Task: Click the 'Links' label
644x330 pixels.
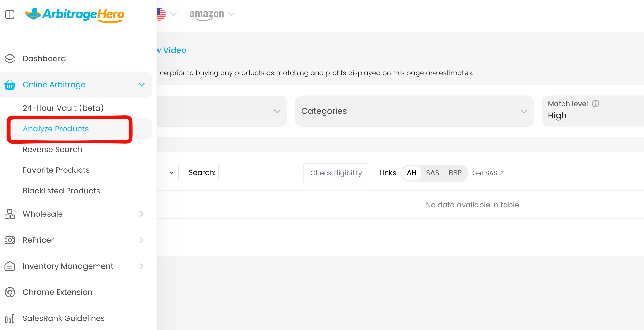Action: click(x=388, y=173)
